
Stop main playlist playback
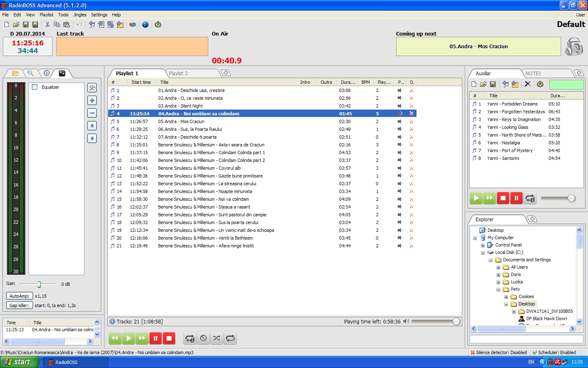coord(169,338)
